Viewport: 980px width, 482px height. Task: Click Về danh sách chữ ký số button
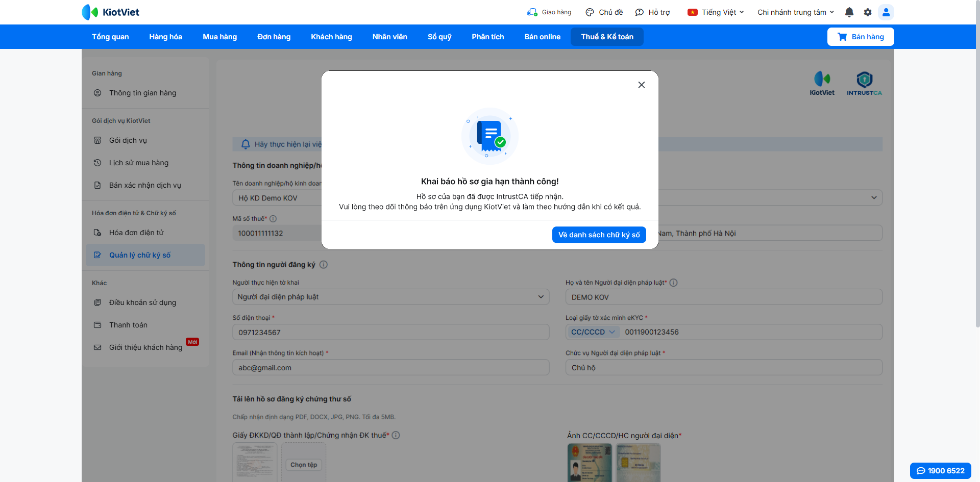(599, 235)
